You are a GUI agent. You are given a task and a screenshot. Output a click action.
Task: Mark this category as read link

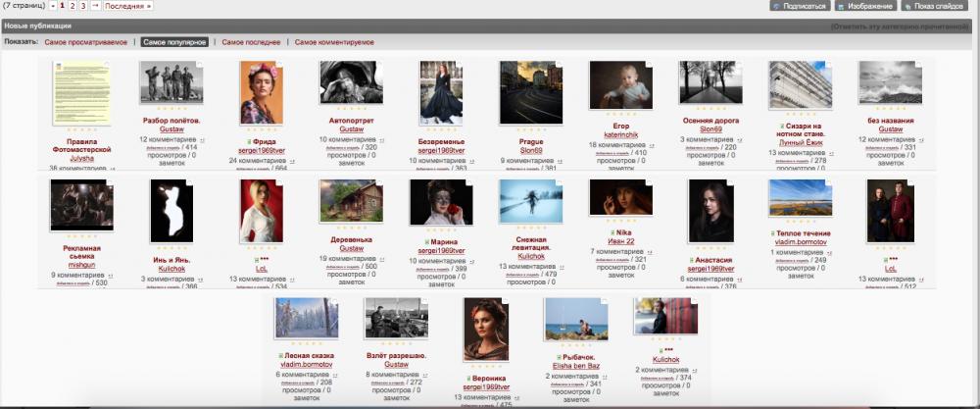click(900, 26)
